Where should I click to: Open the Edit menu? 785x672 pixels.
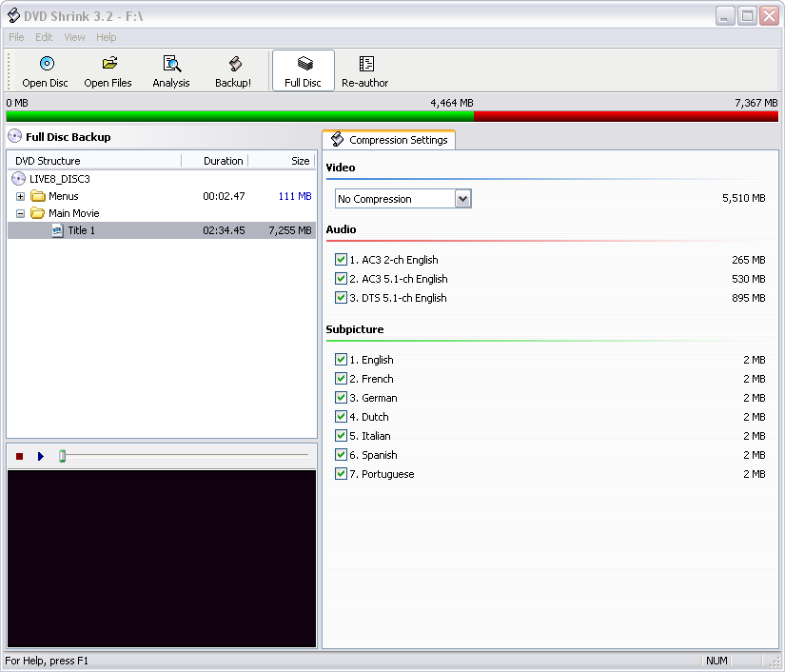click(x=44, y=37)
